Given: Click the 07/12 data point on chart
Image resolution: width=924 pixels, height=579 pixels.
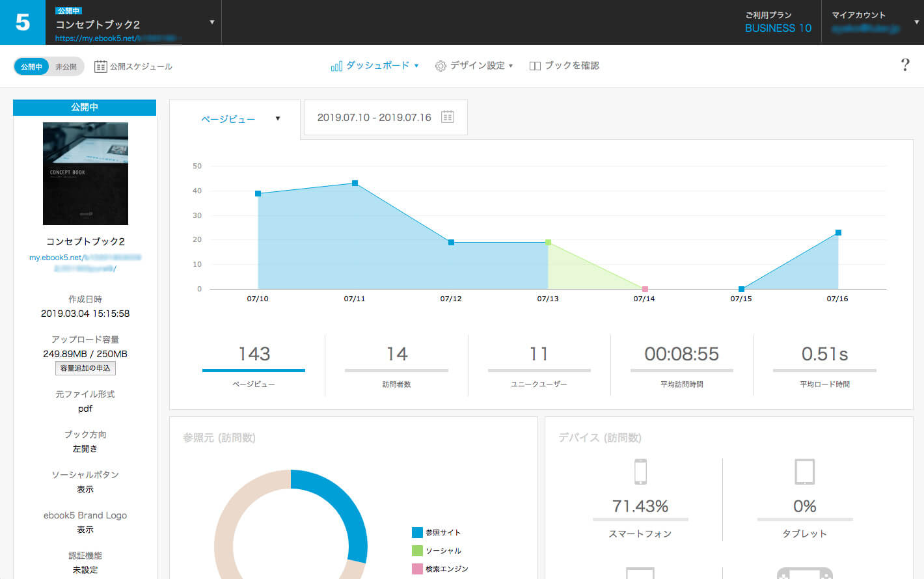Looking at the screenshot, I should [x=451, y=243].
